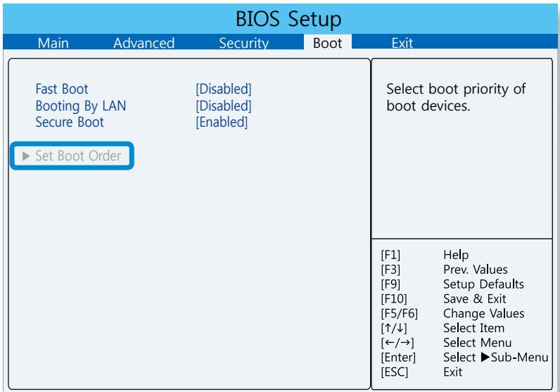
Task: Expand the Set Boot Order submenu
Action: (x=73, y=156)
